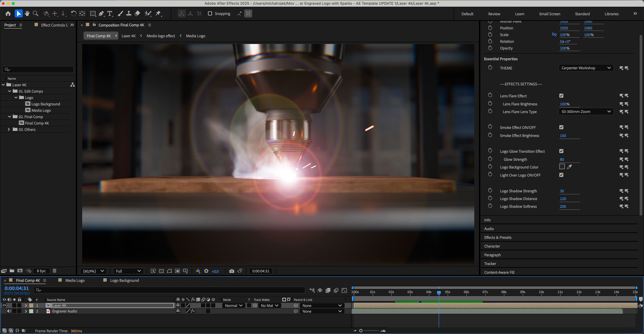Screen dimensions: 644x334
Task: Open the THEME Carpenter Workshop dropdown
Action: point(586,68)
